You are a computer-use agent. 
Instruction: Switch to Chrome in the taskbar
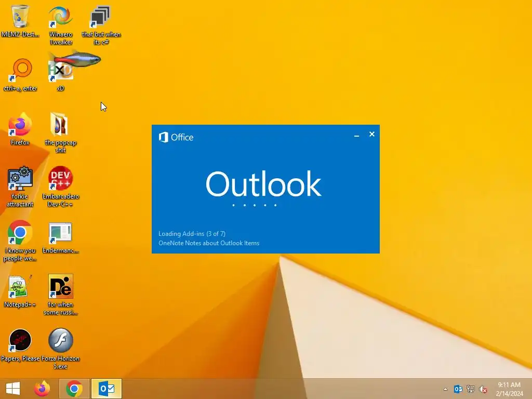pos(74,389)
